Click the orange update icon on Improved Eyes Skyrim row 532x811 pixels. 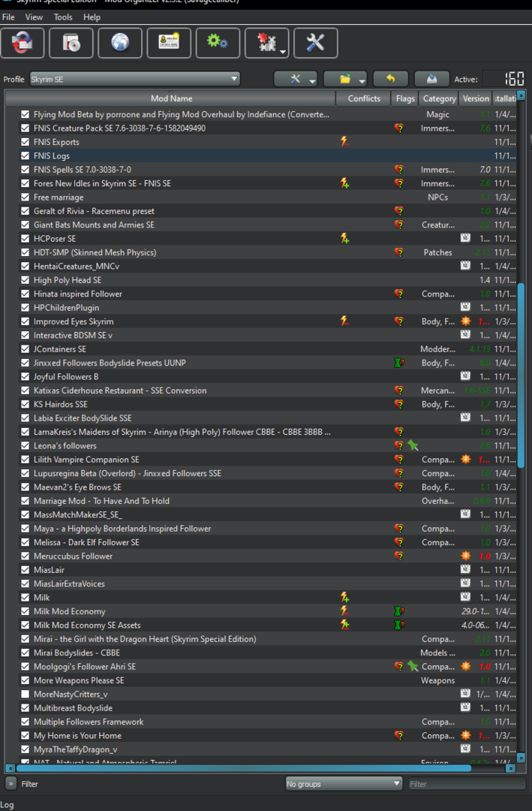[x=466, y=321]
